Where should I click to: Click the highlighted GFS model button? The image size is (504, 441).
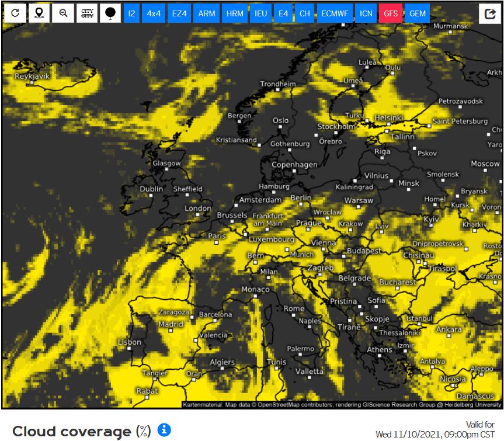tap(391, 13)
